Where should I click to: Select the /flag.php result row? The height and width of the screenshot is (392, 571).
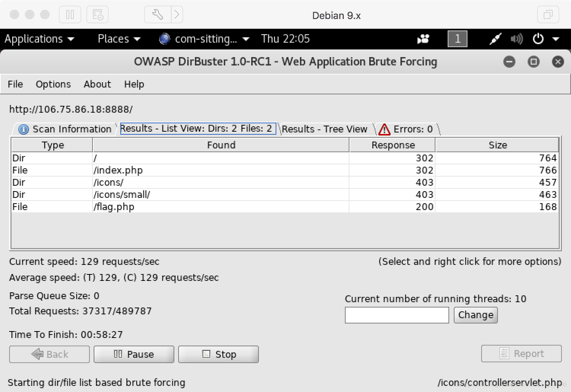point(285,207)
